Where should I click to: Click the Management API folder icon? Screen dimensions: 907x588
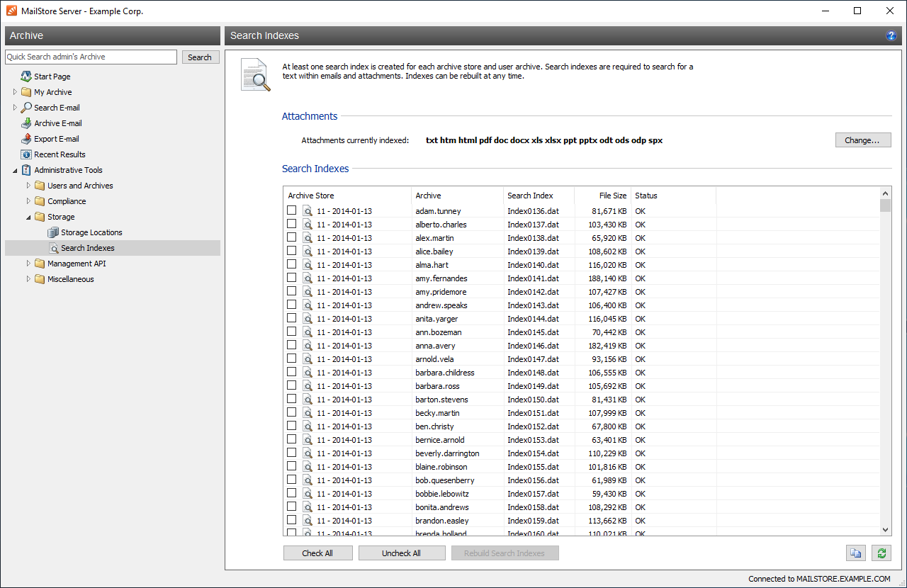(x=40, y=264)
